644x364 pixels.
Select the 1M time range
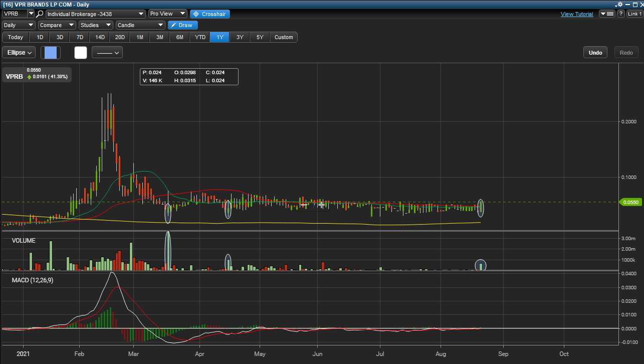tap(140, 37)
